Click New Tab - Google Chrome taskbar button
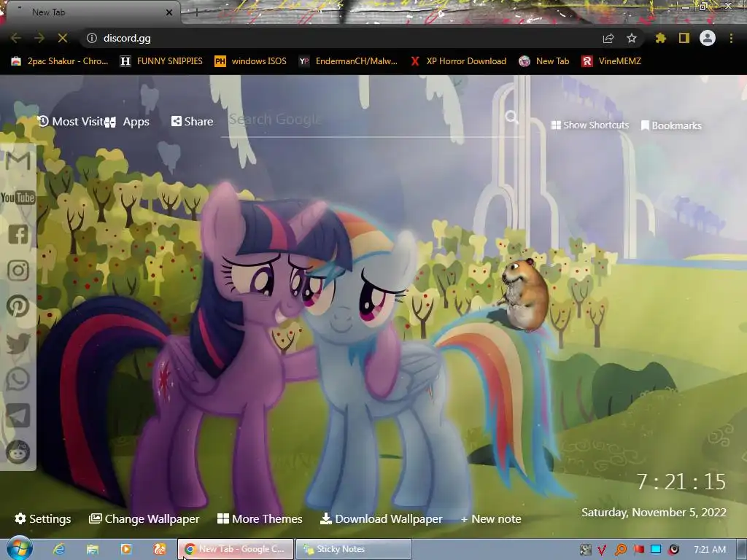Viewport: 747px width, 560px height. coord(236,549)
